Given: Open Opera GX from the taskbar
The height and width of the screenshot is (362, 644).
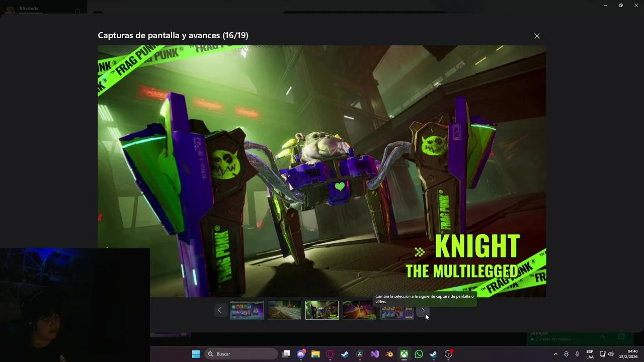Looking at the screenshot, I should tap(331, 354).
